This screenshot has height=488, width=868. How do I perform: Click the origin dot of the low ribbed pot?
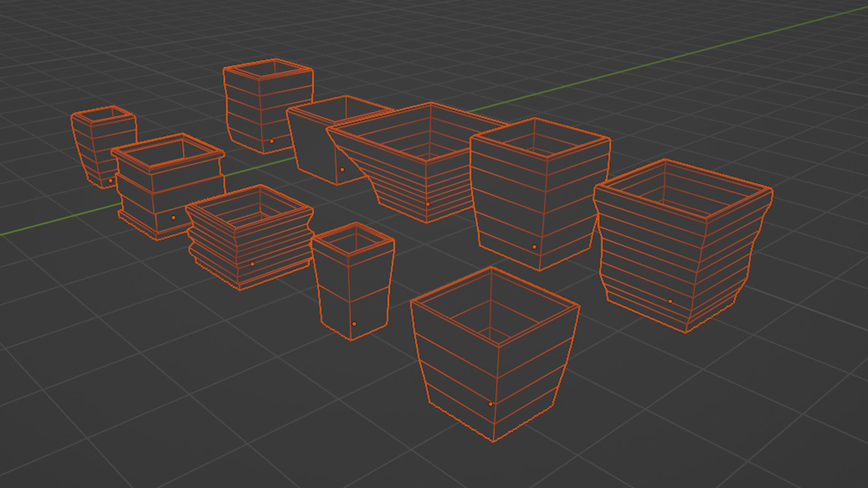253,264
